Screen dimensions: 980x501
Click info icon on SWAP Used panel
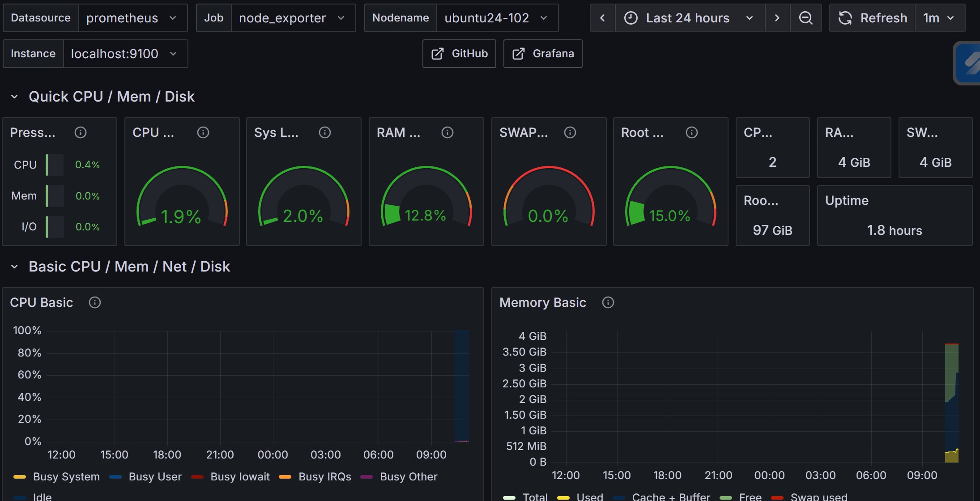click(x=570, y=132)
